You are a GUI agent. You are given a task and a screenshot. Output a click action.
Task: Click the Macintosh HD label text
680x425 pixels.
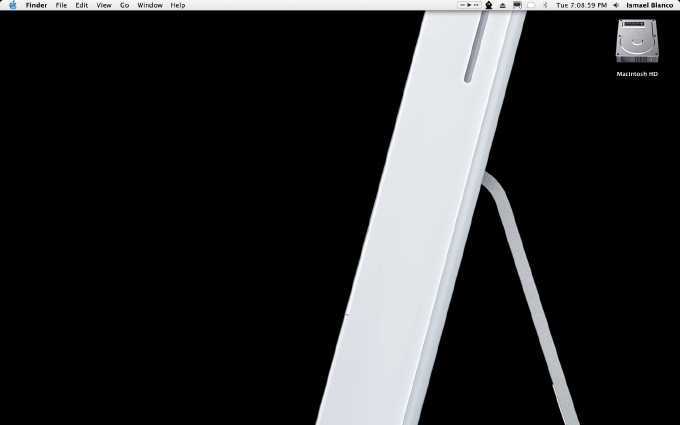(637, 74)
